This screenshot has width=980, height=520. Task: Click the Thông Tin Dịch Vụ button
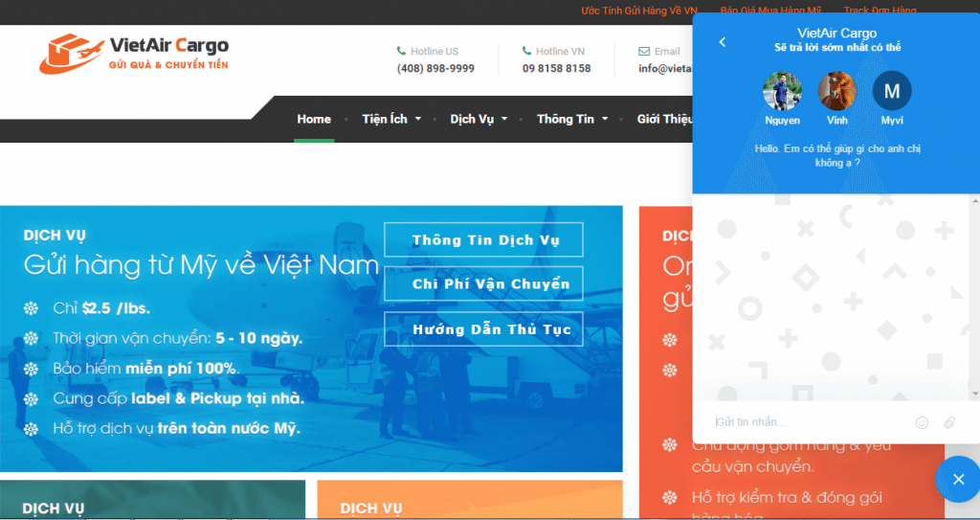tap(483, 240)
